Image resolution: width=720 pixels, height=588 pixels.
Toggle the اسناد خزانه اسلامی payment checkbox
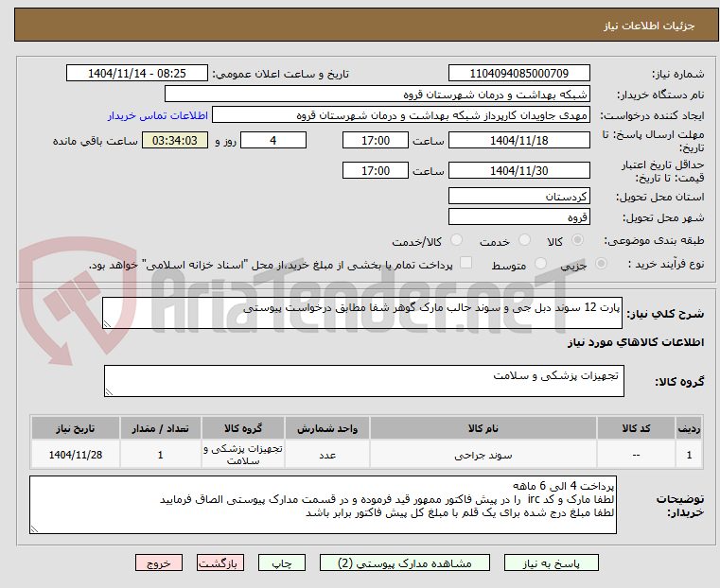465,263
